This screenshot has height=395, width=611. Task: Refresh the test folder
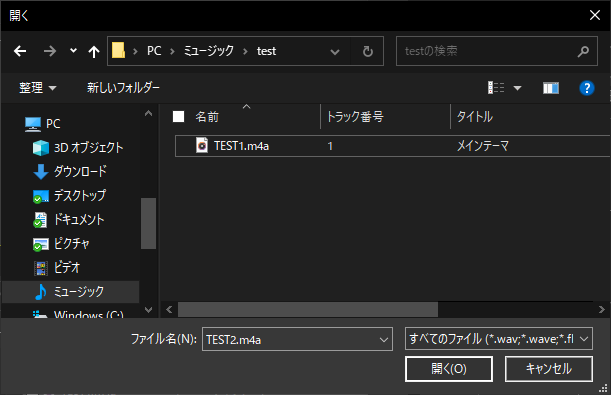367,51
